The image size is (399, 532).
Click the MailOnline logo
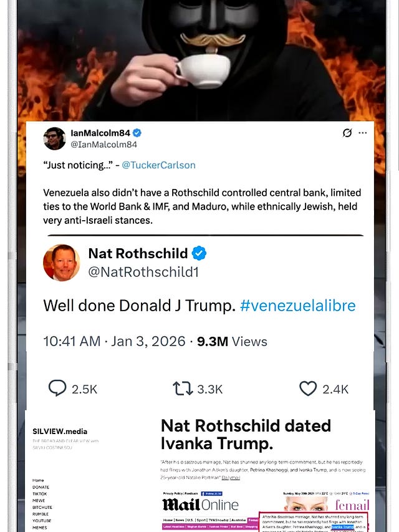(x=201, y=505)
